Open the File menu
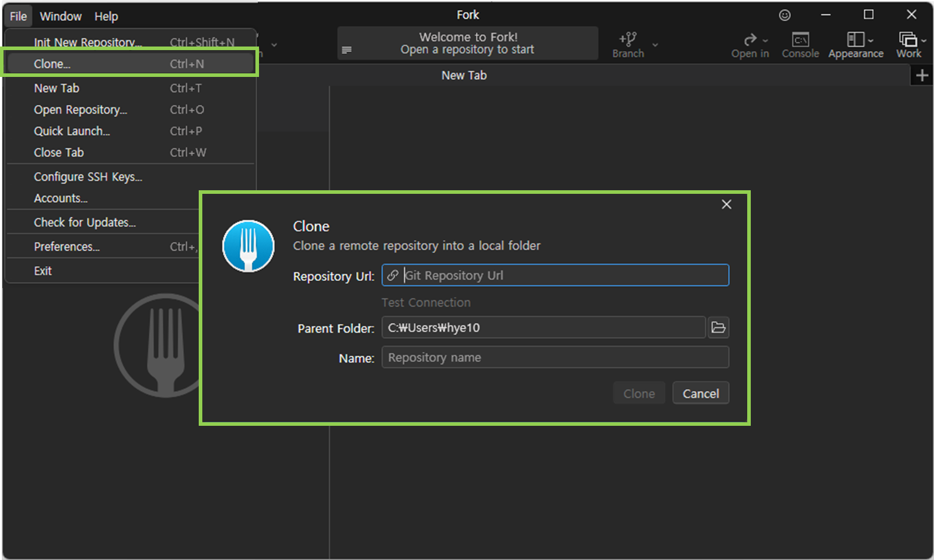The width and height of the screenshot is (934, 560). (19, 16)
